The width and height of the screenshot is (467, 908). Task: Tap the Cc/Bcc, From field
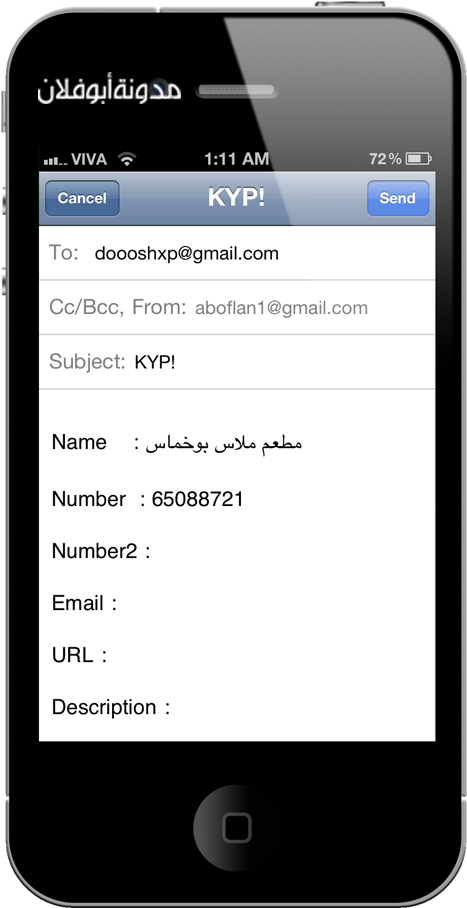237,307
